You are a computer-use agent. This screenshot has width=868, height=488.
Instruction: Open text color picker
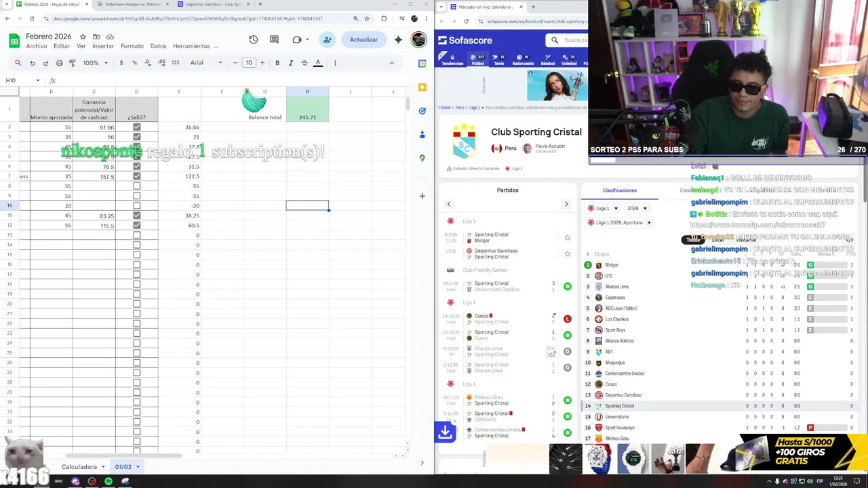click(x=318, y=63)
